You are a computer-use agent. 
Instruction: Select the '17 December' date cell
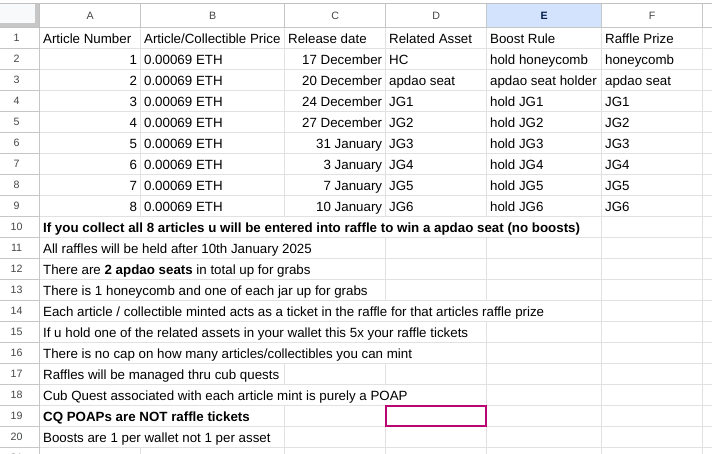[x=334, y=59]
